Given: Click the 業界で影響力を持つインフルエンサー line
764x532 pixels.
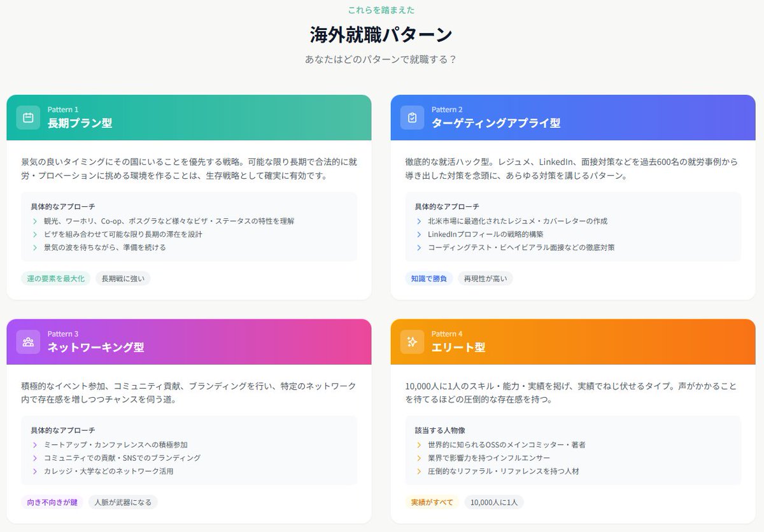Looking at the screenshot, I should pyautogui.click(x=489, y=458).
